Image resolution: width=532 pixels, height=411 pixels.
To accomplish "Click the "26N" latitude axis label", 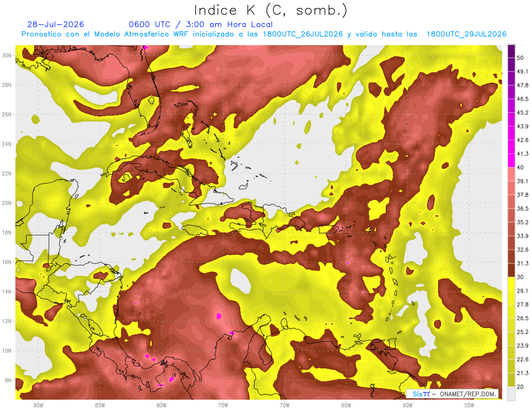I will point(7,114).
